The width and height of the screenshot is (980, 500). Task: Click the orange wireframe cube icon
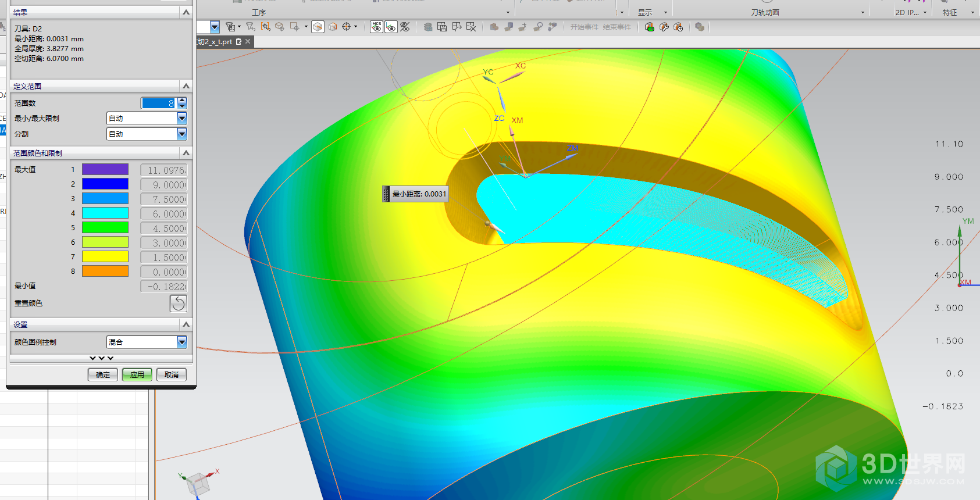333,27
